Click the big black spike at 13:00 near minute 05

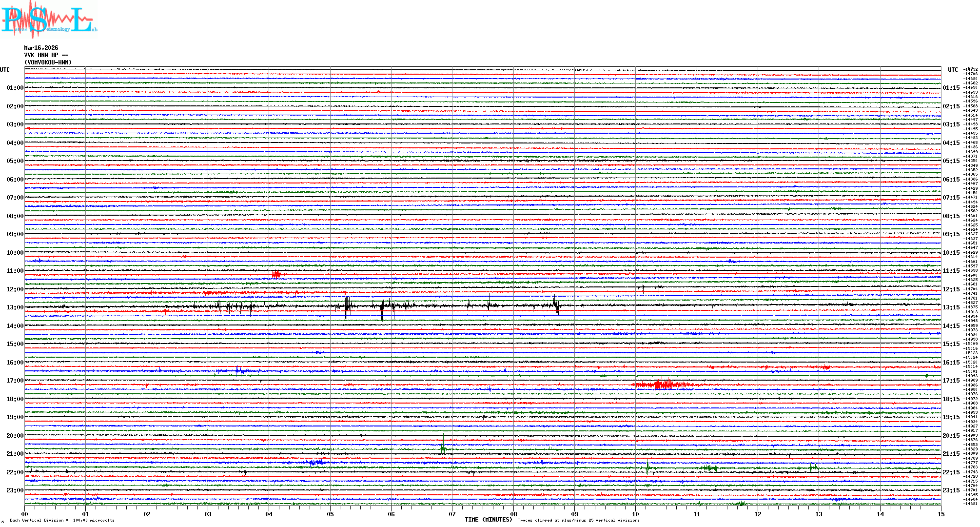pos(347,306)
